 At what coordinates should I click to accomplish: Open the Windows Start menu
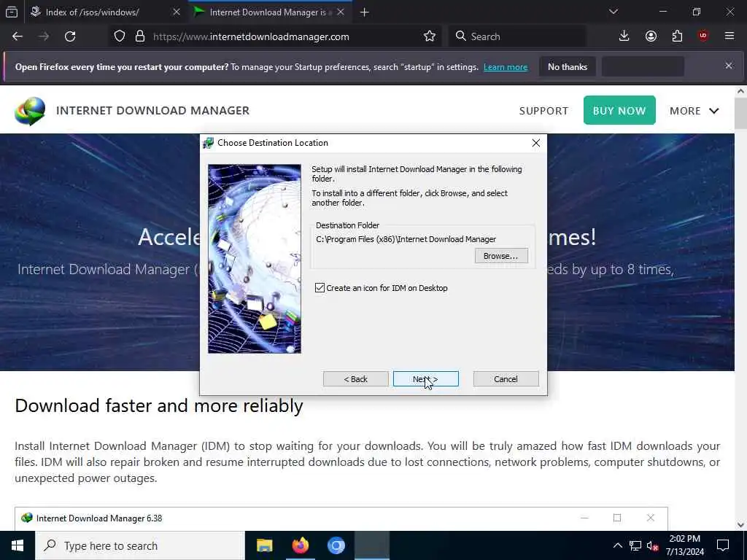tap(18, 545)
